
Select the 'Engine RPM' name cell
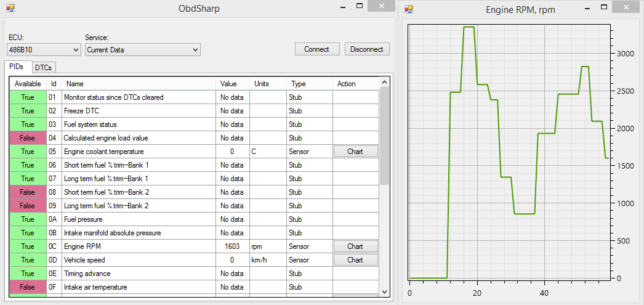[139, 246]
